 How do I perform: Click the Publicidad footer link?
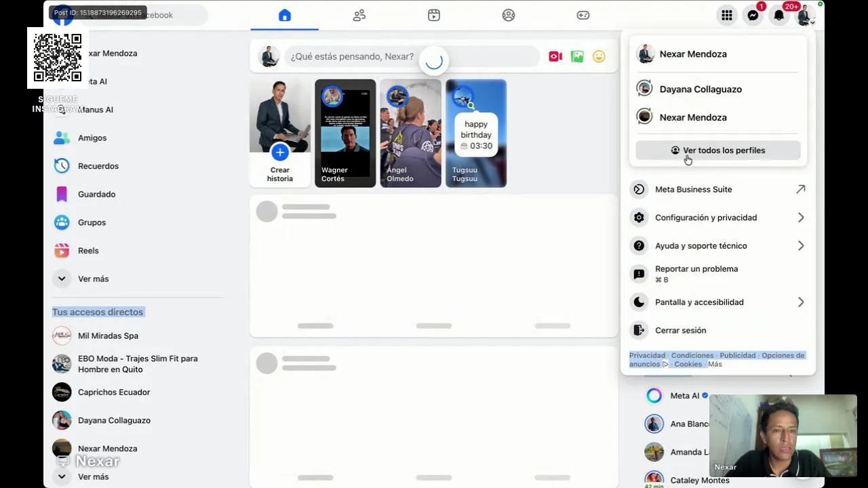[737, 355]
